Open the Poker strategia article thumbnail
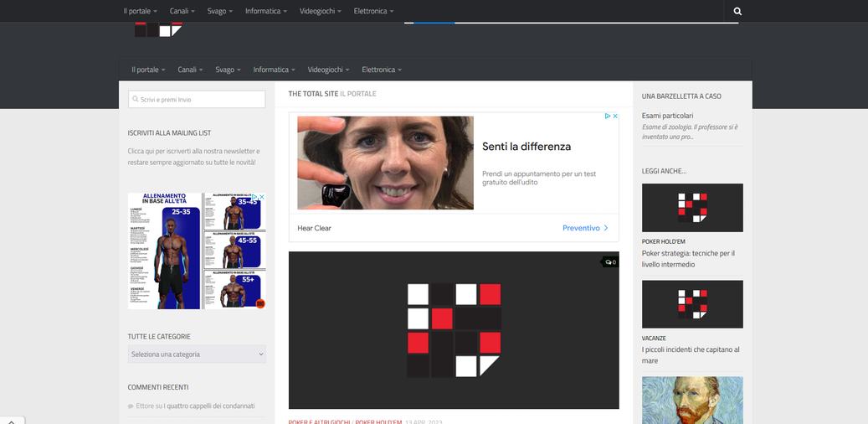 pyautogui.click(x=692, y=208)
